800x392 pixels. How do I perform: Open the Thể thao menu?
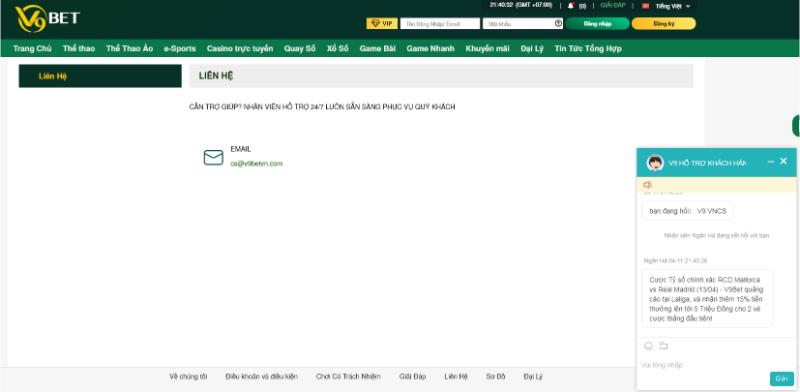point(79,48)
